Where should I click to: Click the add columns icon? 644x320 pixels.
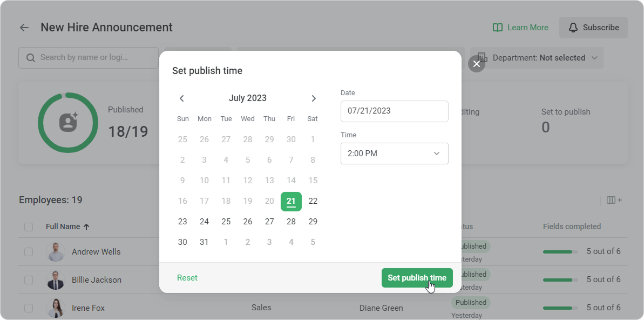point(614,201)
